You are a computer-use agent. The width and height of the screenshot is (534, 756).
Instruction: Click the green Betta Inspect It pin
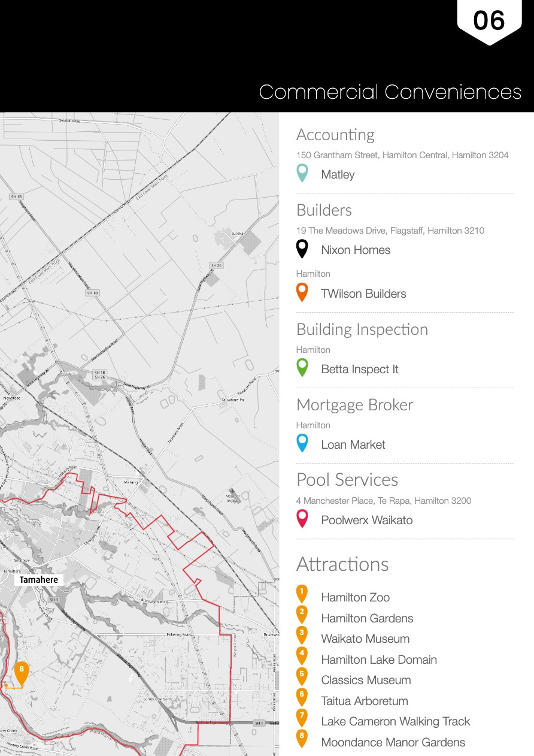302,367
